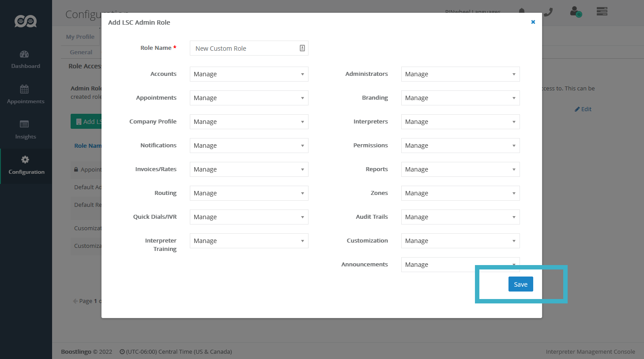Expand the Accounts permission dropdown

(249, 74)
